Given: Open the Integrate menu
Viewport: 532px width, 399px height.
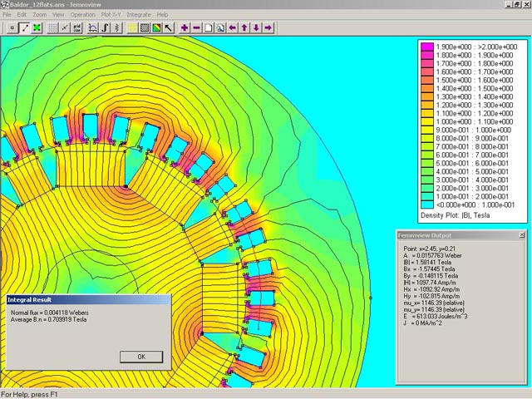Looking at the screenshot, I should pyautogui.click(x=139, y=15).
